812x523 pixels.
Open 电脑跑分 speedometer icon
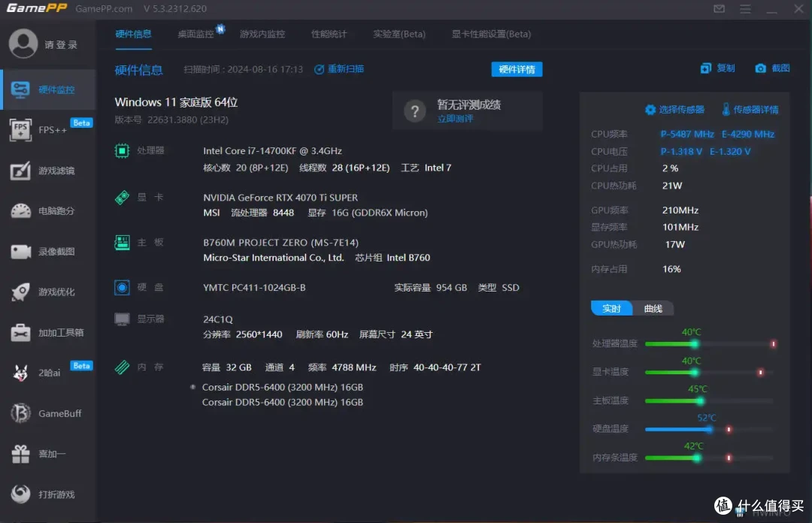coord(21,210)
